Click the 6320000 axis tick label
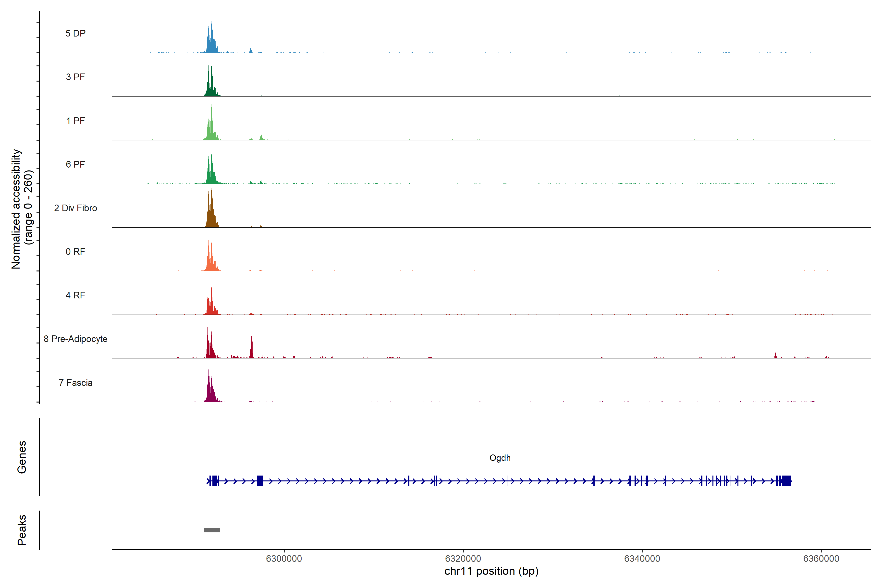 coord(463,558)
